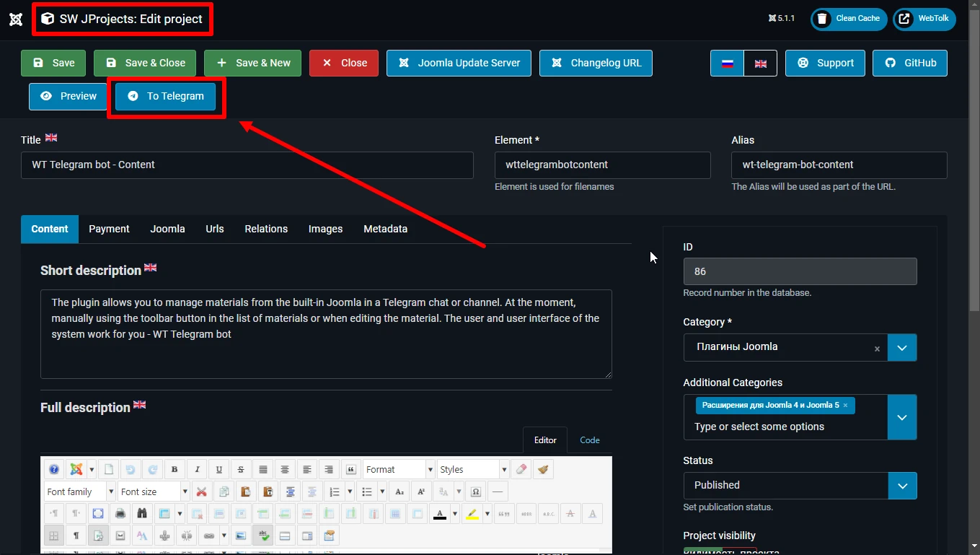
Task: Open the Metadata tab
Action: point(385,229)
